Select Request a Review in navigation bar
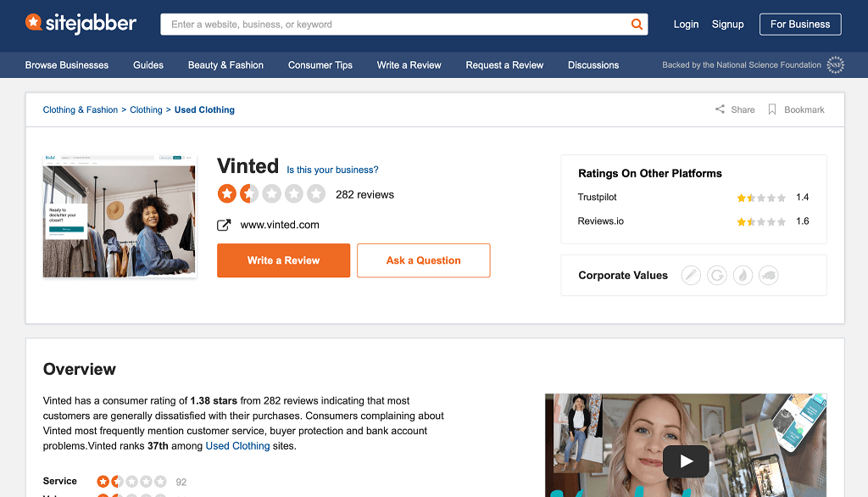The height and width of the screenshot is (497, 868). (504, 64)
